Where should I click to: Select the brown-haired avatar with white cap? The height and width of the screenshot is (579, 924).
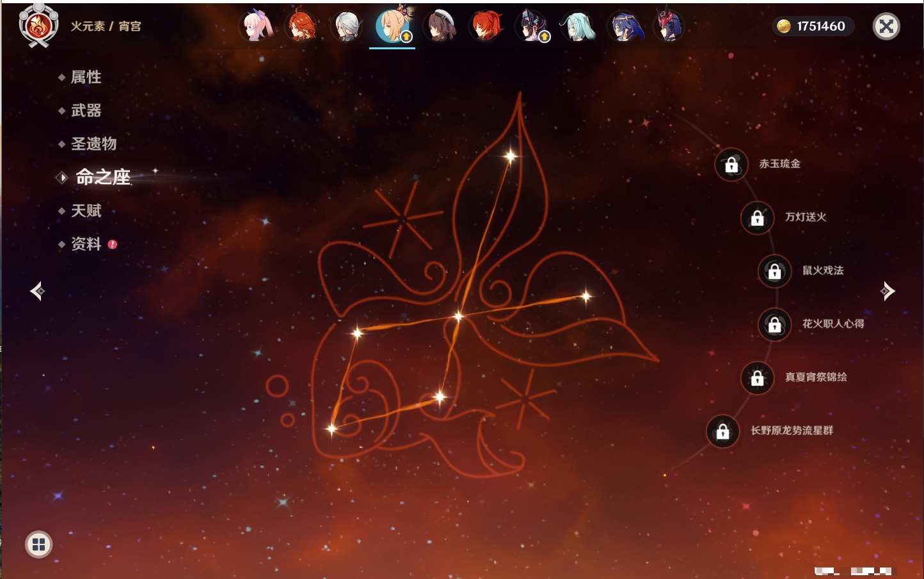[440, 26]
